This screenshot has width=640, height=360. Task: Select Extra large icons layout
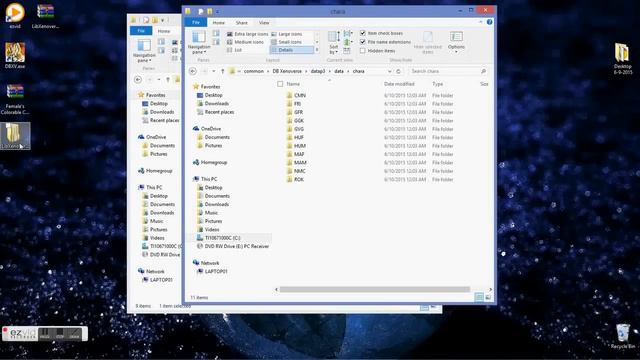pyautogui.click(x=247, y=34)
